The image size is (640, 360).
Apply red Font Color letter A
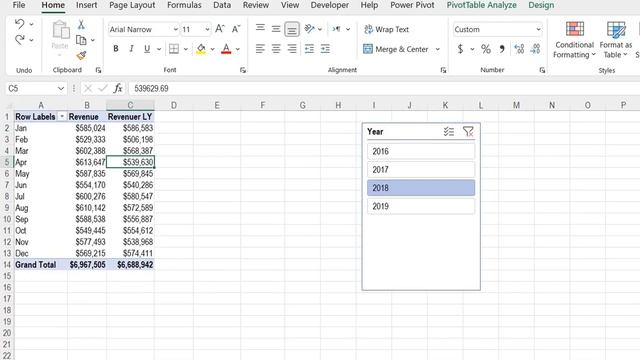click(x=226, y=49)
